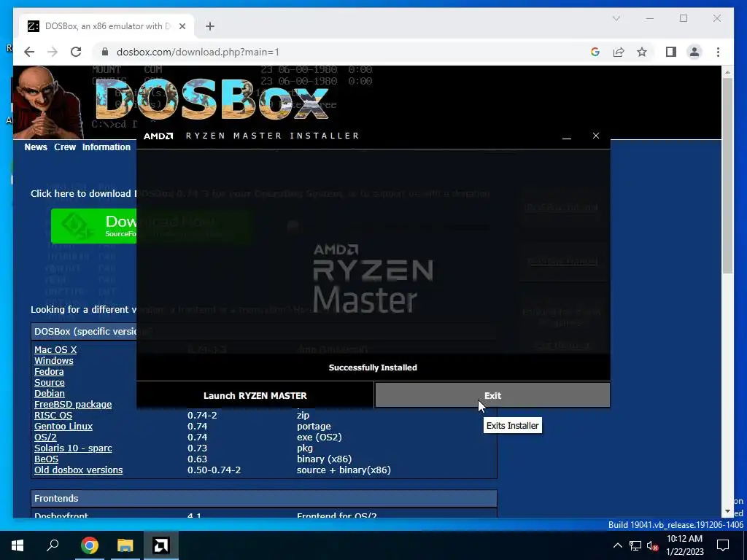Click 'binary (x86)' cell in BeOS row

click(x=324, y=459)
